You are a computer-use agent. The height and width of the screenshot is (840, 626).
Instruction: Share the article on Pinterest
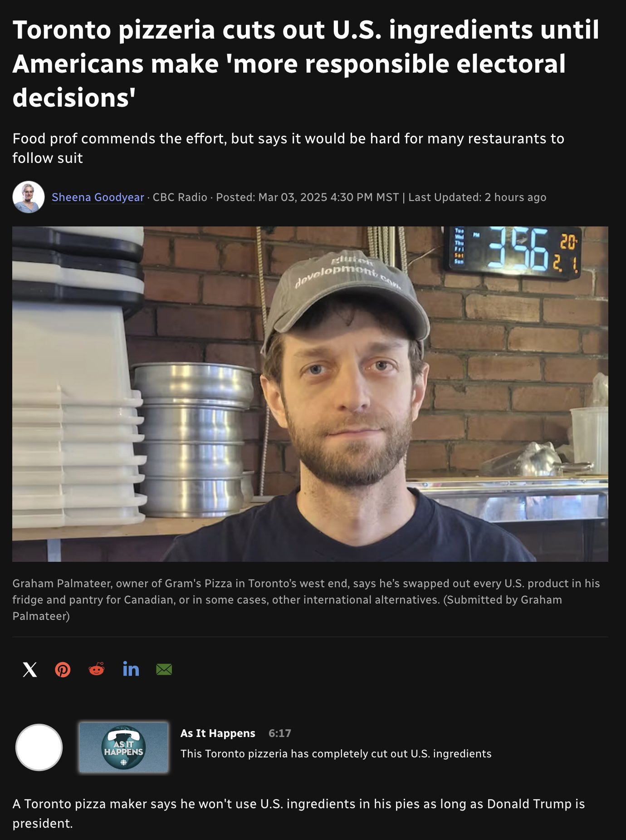pos(63,669)
